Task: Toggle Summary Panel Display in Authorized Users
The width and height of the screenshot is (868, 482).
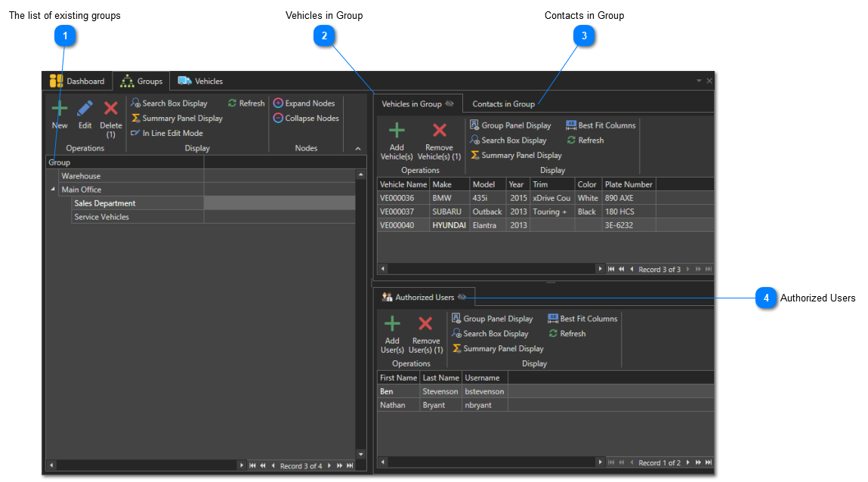Action: tap(498, 349)
